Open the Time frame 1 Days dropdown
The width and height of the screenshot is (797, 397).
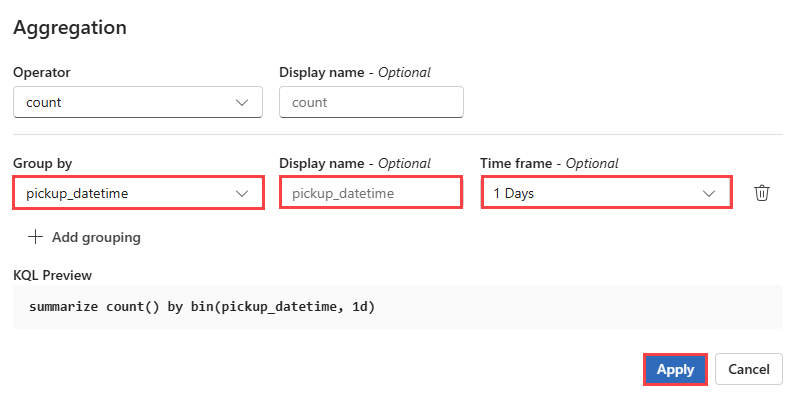(x=606, y=193)
